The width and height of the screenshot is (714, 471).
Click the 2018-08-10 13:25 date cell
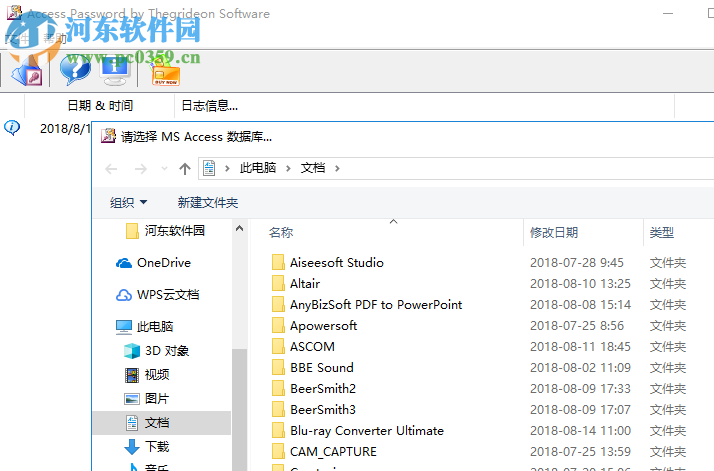(580, 284)
